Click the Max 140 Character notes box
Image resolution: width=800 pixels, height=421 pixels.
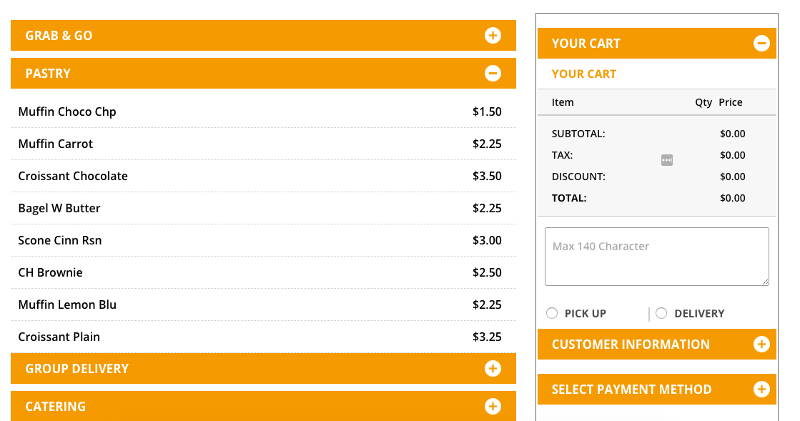(x=657, y=256)
